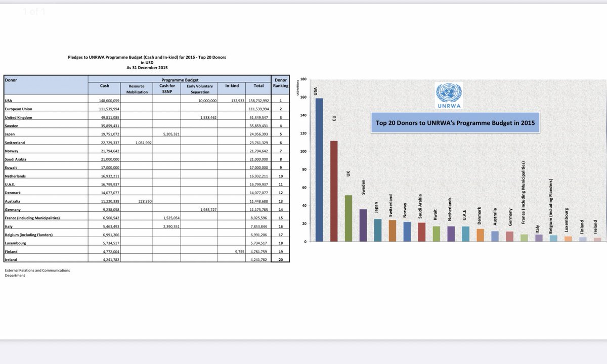Select the 'USA' donor row label
The height and width of the screenshot is (364, 607).
pos(8,101)
